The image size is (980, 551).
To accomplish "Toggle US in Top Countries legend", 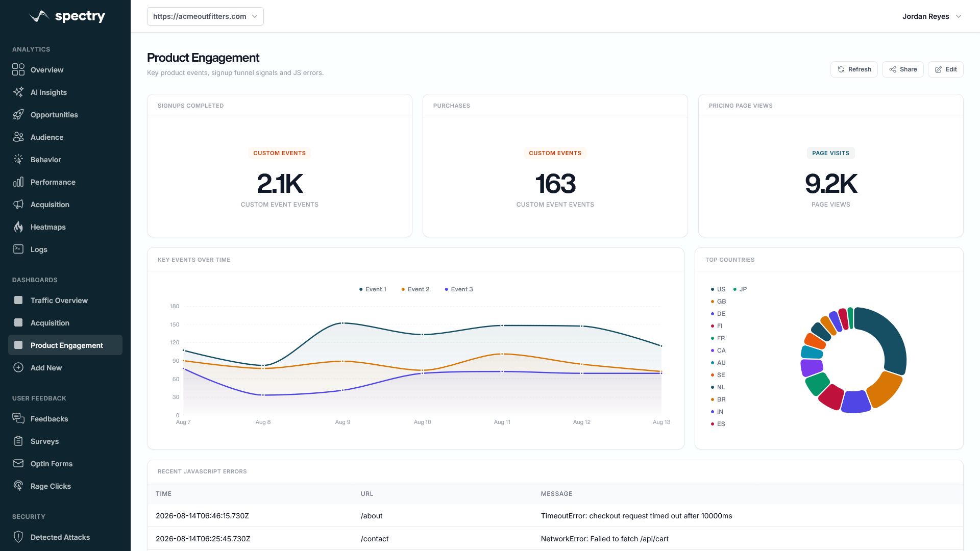I will [718, 289].
